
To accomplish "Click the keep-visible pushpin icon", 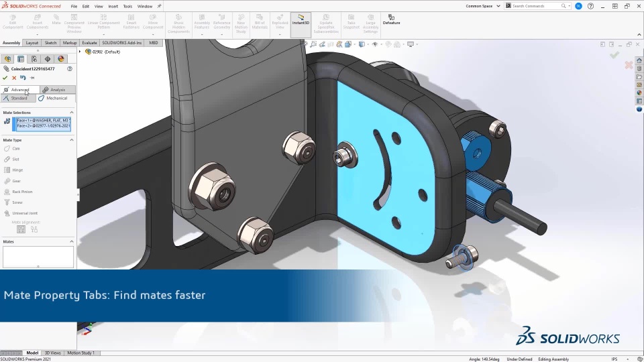I will pyautogui.click(x=32, y=78).
